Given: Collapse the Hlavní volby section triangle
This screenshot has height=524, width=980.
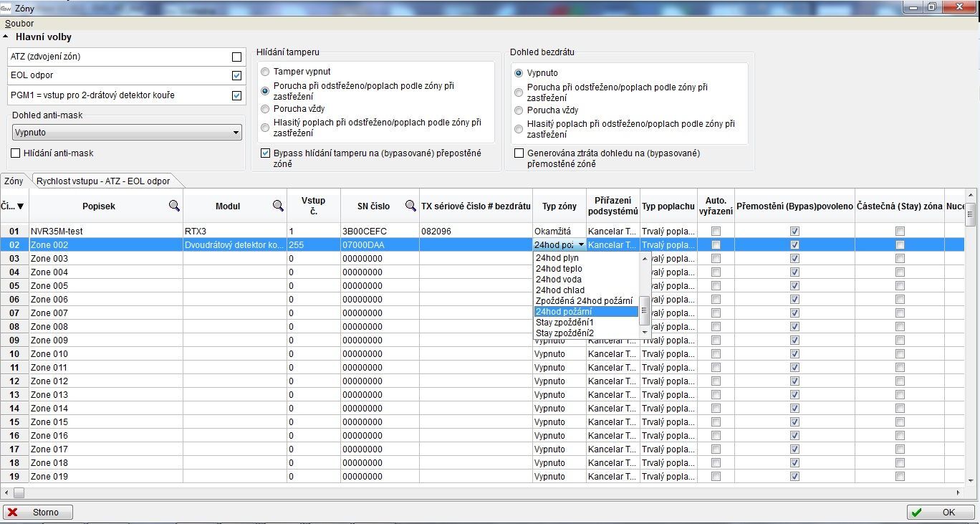Looking at the screenshot, I should point(6,37).
